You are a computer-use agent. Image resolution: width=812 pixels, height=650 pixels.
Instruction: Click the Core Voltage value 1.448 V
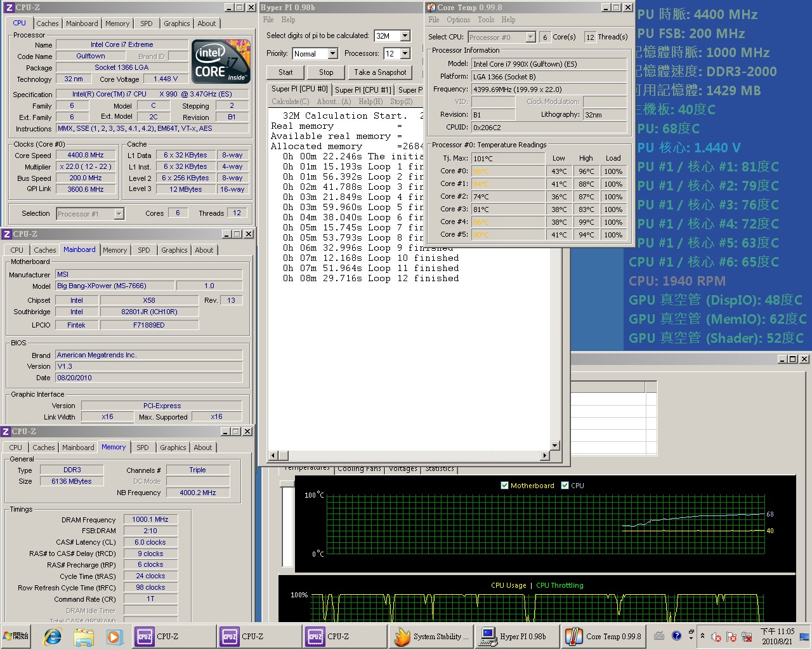click(x=166, y=79)
